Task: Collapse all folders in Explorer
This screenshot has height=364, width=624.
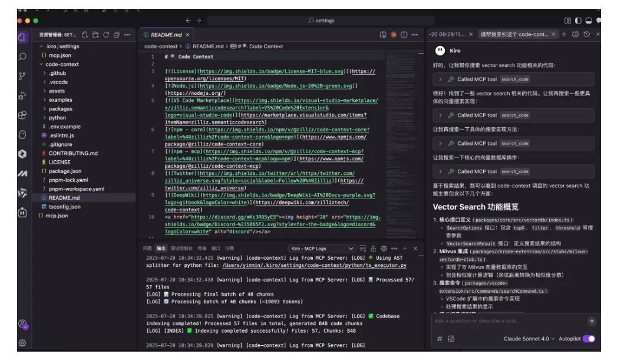Action: pos(117,35)
